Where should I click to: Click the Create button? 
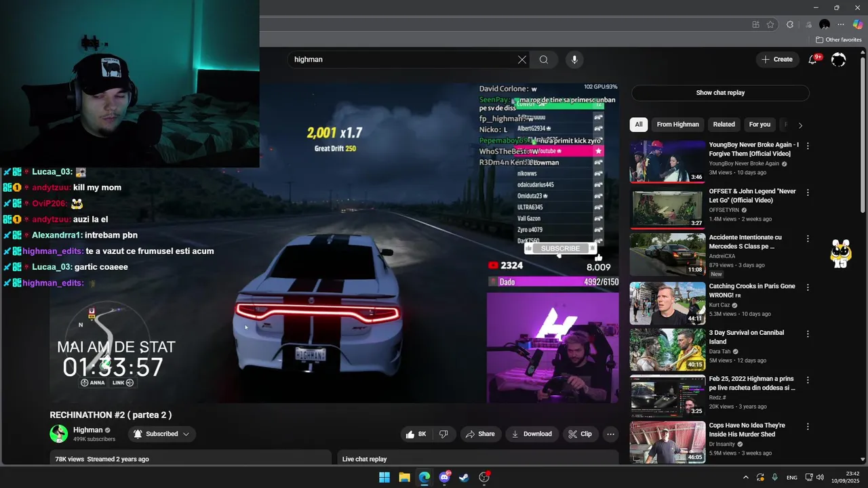pos(777,60)
